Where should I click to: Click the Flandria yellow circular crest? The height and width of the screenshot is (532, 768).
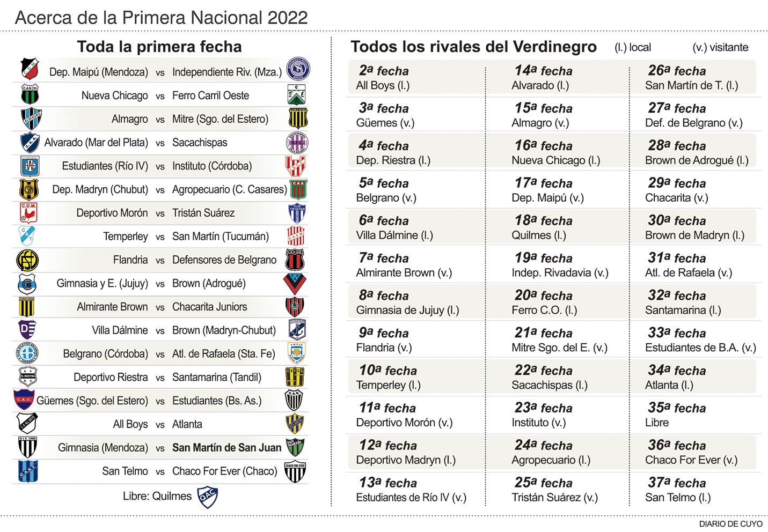pyautogui.click(x=27, y=260)
